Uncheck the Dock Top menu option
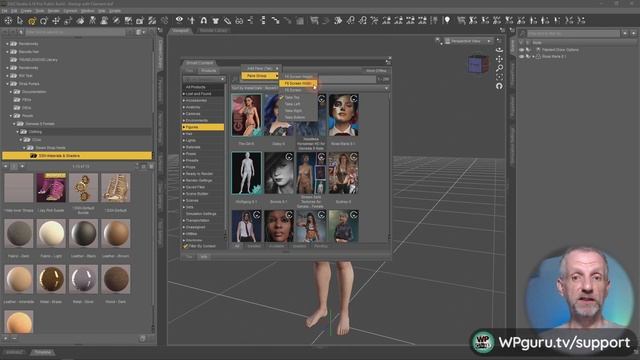 pos(292,98)
